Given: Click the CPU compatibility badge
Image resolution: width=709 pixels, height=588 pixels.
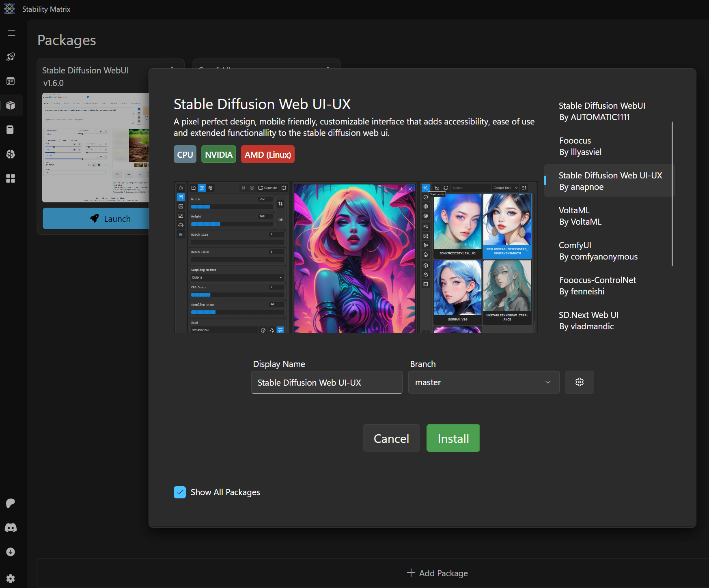Looking at the screenshot, I should (185, 155).
